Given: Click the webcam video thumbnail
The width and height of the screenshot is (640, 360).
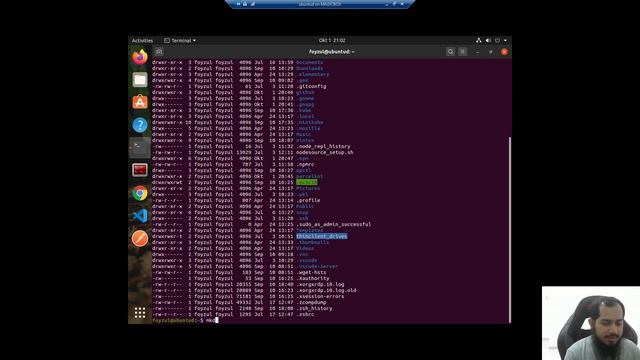Looking at the screenshot, I should click(x=591, y=323).
